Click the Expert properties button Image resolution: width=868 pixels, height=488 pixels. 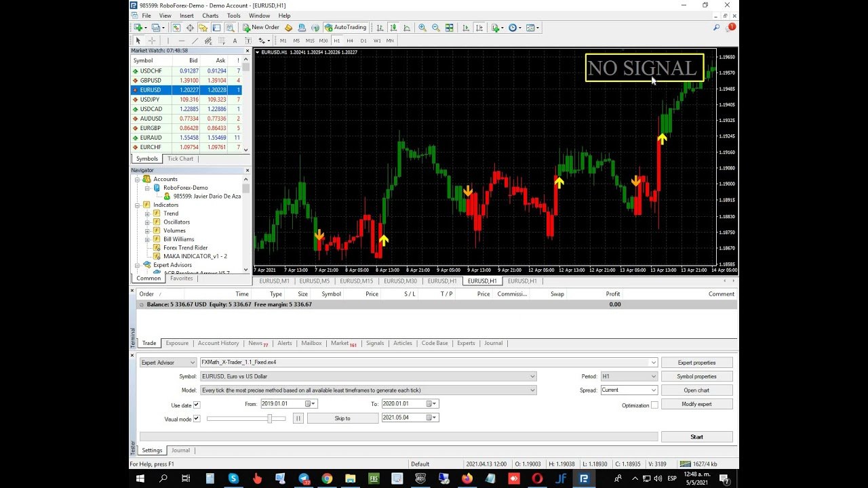click(x=696, y=363)
